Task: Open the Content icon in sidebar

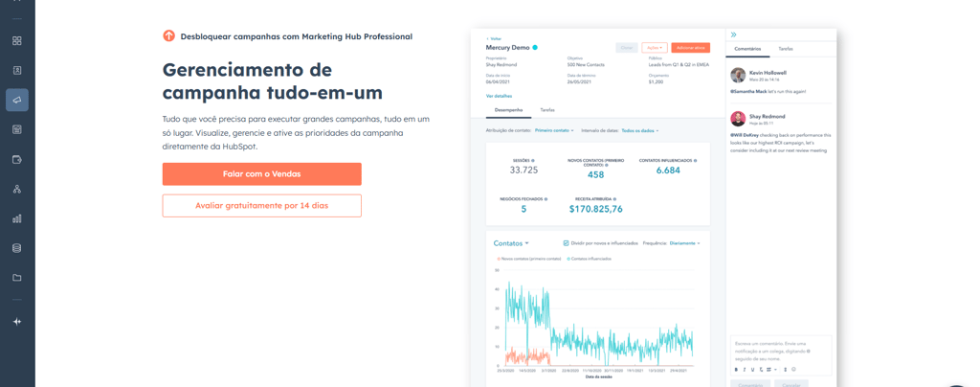Action: [x=17, y=129]
